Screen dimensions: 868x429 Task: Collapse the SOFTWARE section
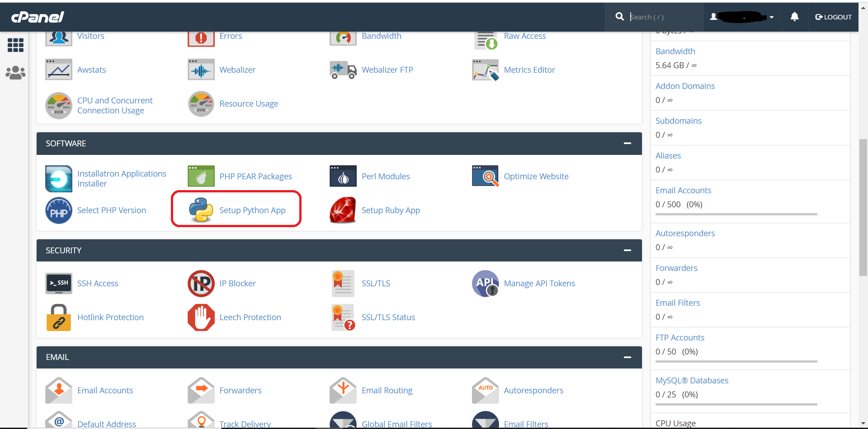coord(627,143)
